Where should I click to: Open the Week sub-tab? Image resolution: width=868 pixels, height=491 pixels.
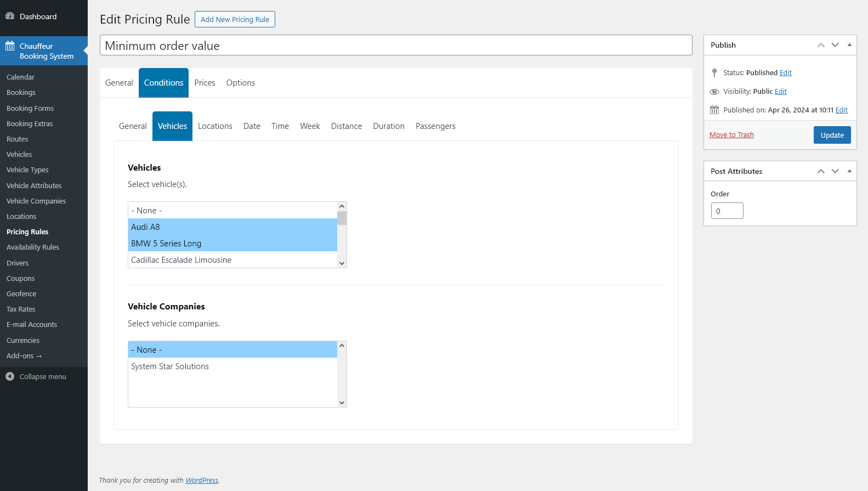point(310,126)
